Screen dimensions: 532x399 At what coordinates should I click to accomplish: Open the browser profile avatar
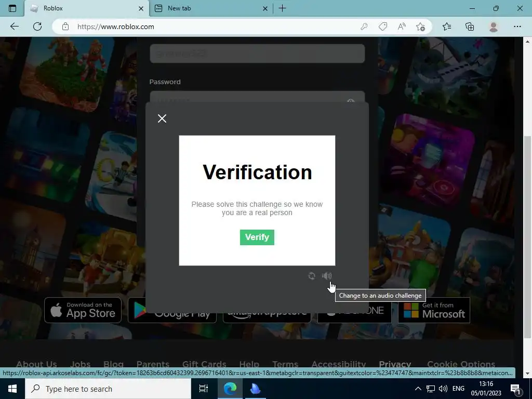[494, 26]
